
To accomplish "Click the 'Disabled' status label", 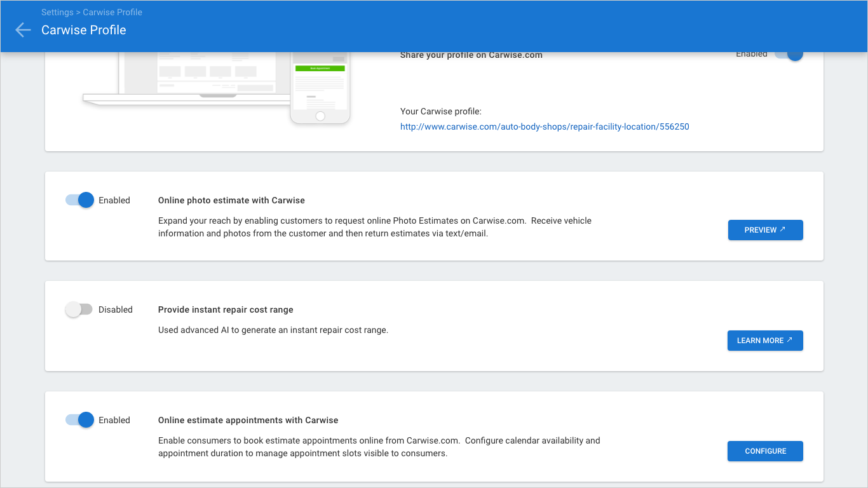I will pos(116,309).
